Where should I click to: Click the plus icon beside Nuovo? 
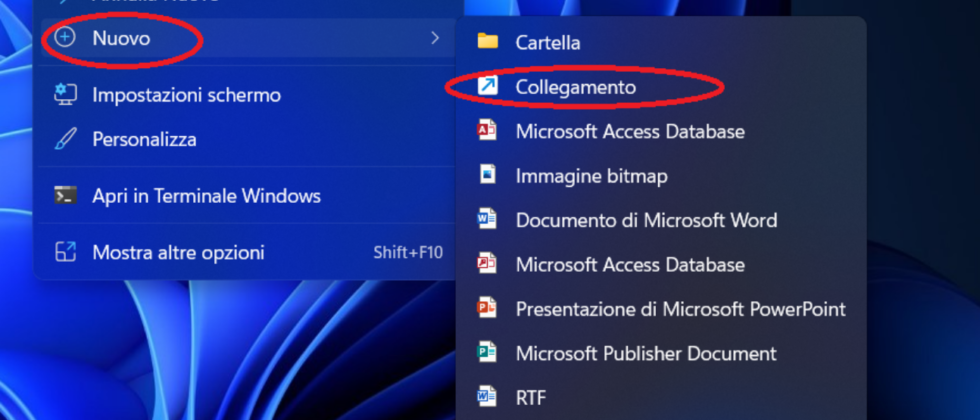point(65,38)
